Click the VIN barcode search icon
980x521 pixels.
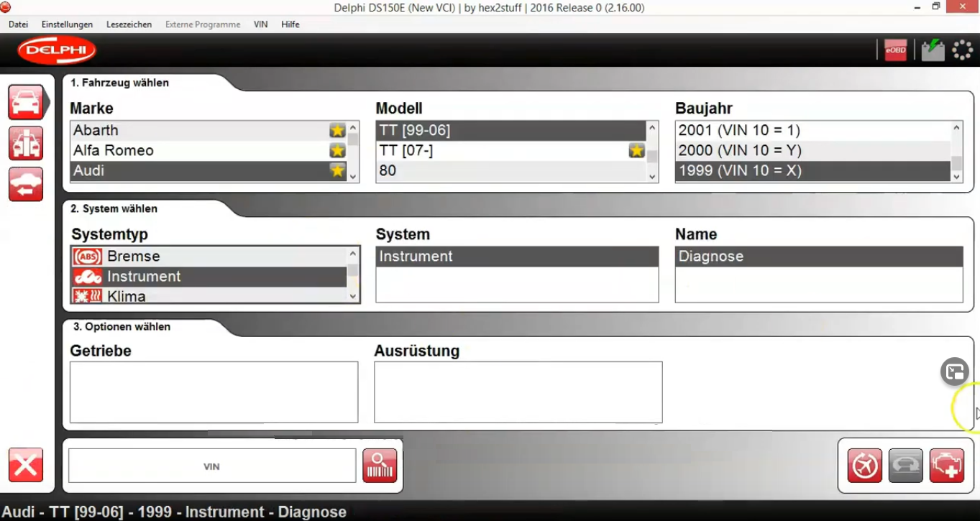(380, 466)
